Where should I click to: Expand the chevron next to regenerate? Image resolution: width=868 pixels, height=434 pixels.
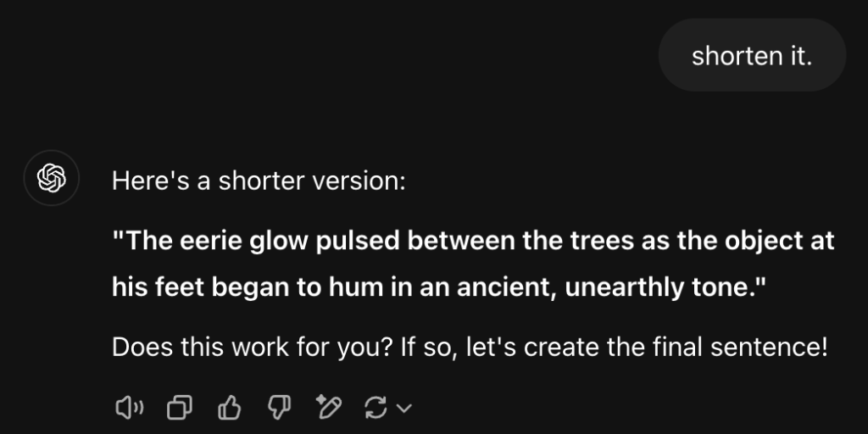(x=404, y=409)
